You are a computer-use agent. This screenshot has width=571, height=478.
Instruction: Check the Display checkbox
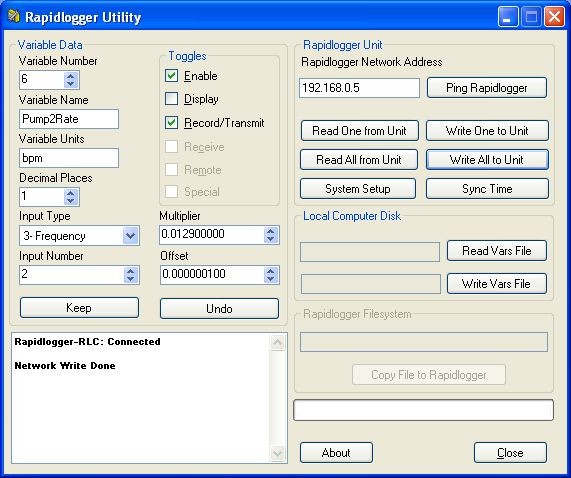(x=172, y=99)
